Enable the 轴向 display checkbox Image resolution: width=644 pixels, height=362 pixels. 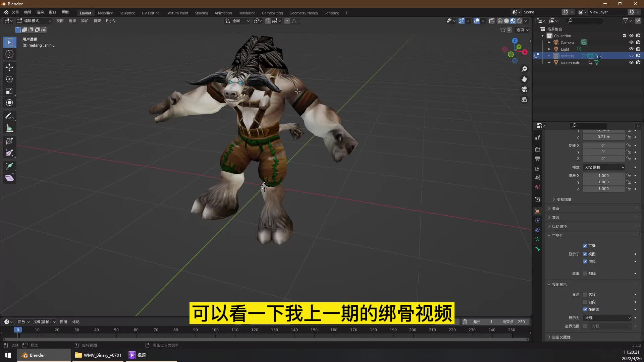[x=585, y=302]
